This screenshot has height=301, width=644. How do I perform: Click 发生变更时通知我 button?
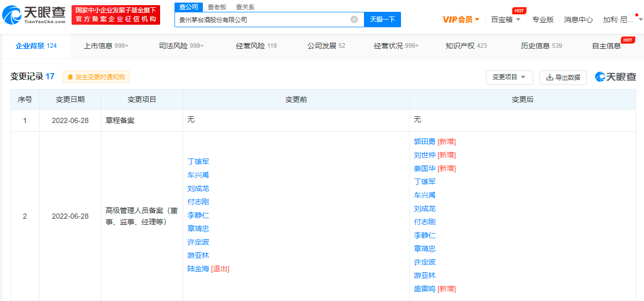point(96,77)
